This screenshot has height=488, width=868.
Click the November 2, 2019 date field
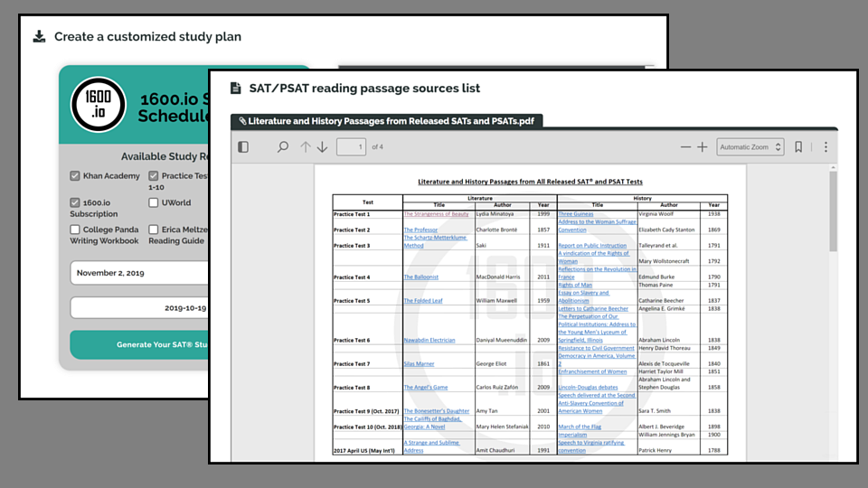click(139, 273)
